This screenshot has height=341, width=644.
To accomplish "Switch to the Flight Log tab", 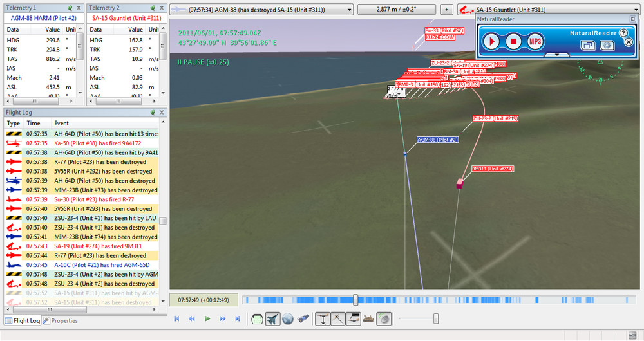I will [23, 321].
